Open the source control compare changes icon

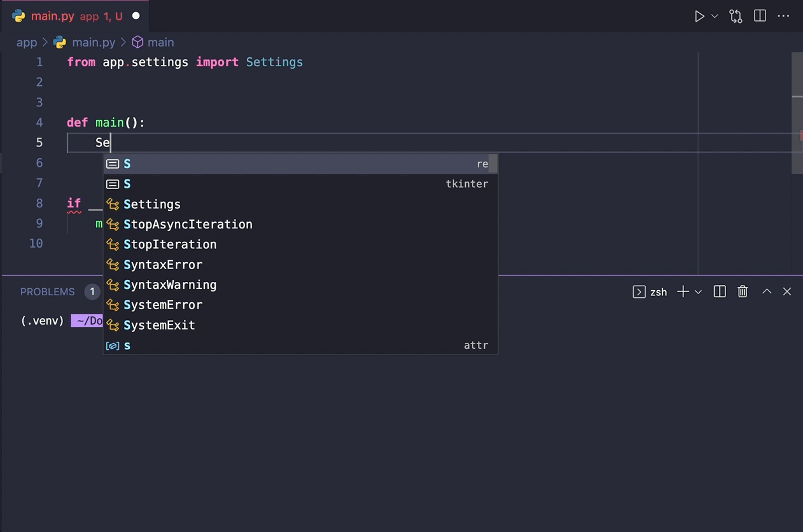736,17
